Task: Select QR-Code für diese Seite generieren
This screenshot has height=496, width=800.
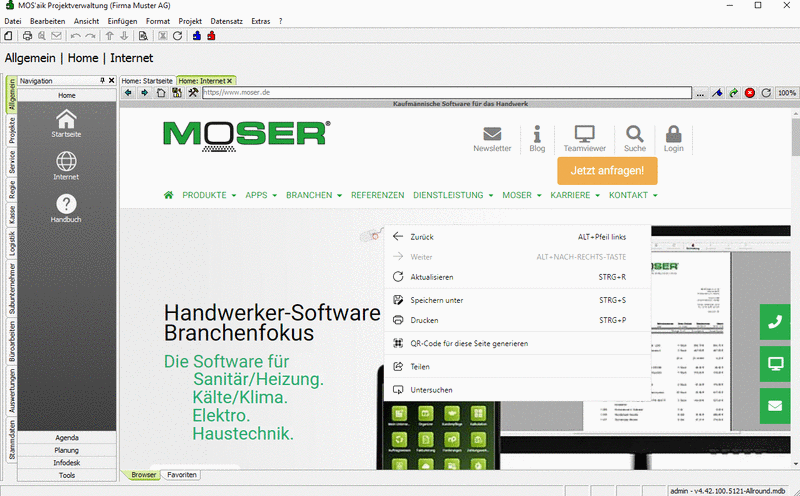Action: pyautogui.click(x=517, y=343)
